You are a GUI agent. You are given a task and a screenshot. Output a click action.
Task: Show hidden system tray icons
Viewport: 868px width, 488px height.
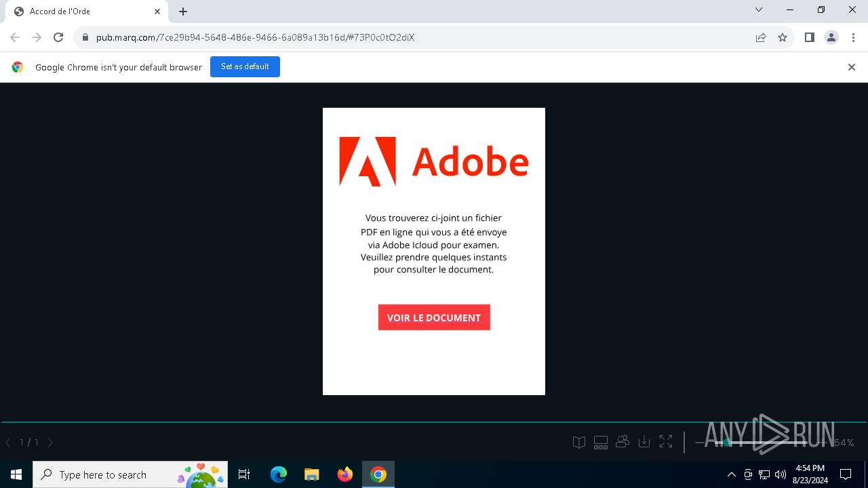(x=732, y=474)
